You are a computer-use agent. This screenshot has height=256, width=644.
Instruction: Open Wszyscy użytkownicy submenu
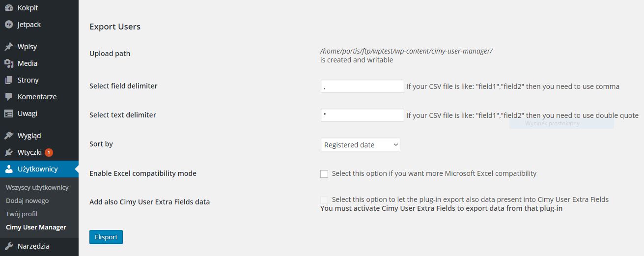[x=37, y=188]
